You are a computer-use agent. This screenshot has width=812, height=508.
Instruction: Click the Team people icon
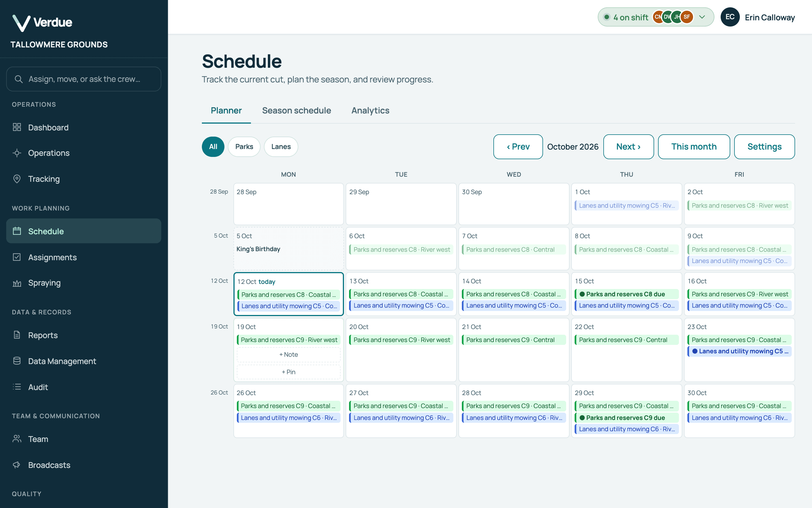(17, 439)
